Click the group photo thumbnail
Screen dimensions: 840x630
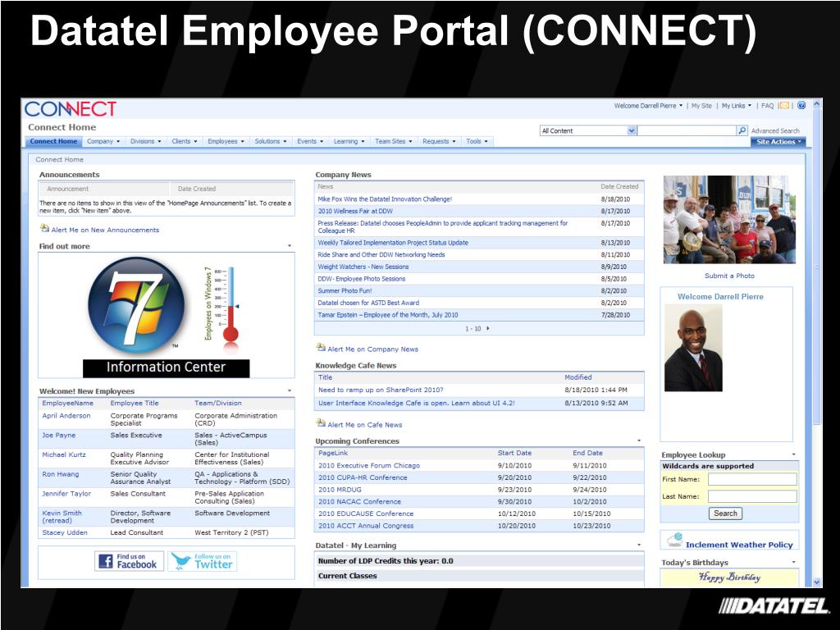(x=729, y=220)
